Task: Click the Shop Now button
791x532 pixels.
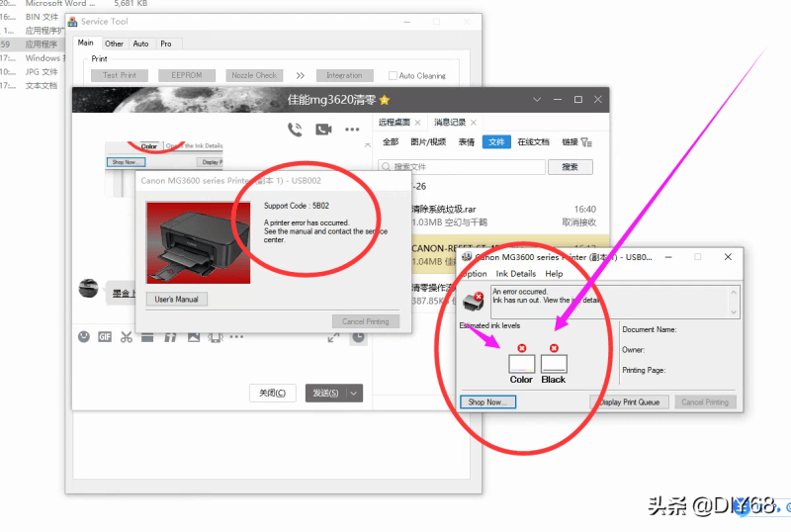Action: pyautogui.click(x=487, y=402)
